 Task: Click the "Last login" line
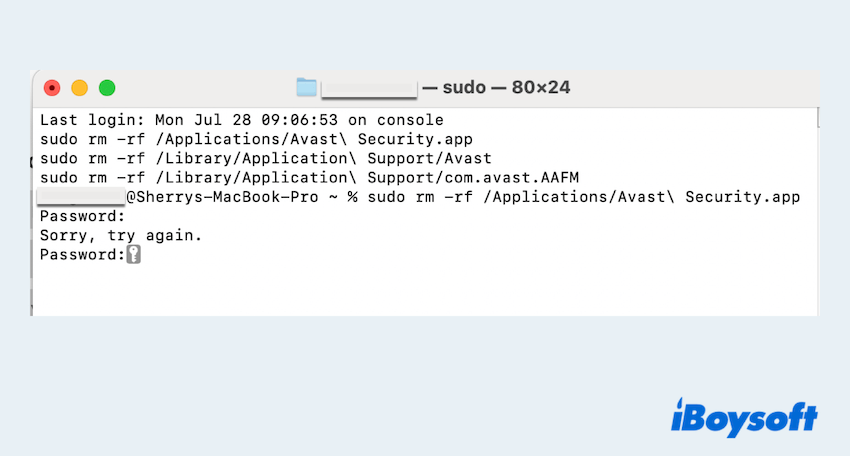point(241,120)
